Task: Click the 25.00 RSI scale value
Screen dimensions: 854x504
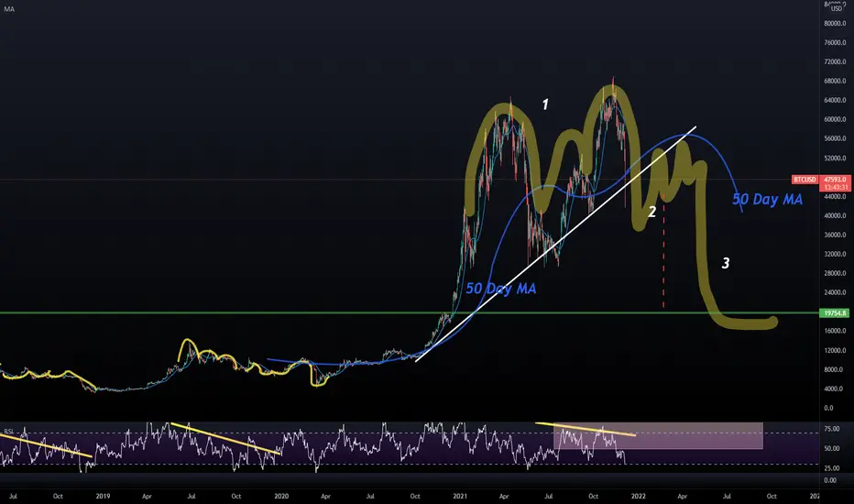Action: click(x=831, y=468)
